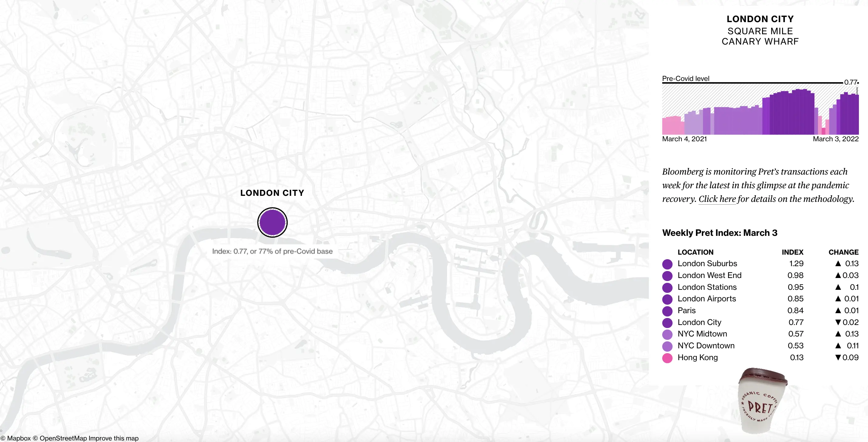Select the London Stations location
Image resolution: width=868 pixels, height=442 pixels.
[707, 287]
